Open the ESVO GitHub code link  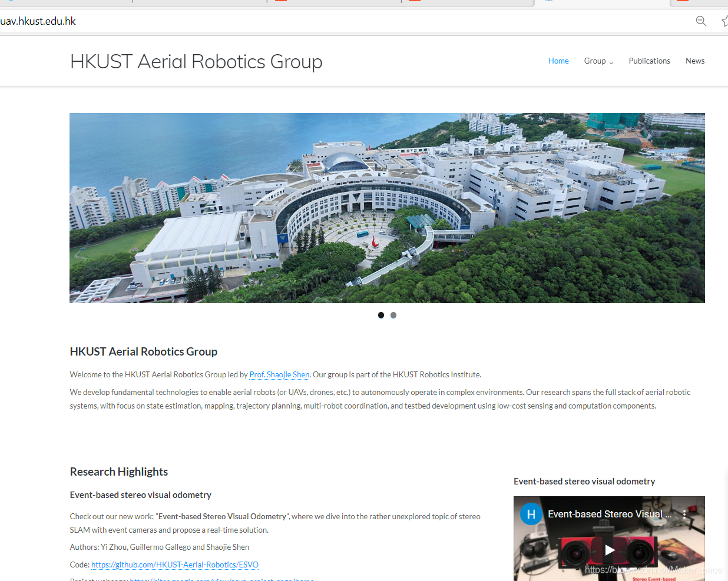[175, 565]
